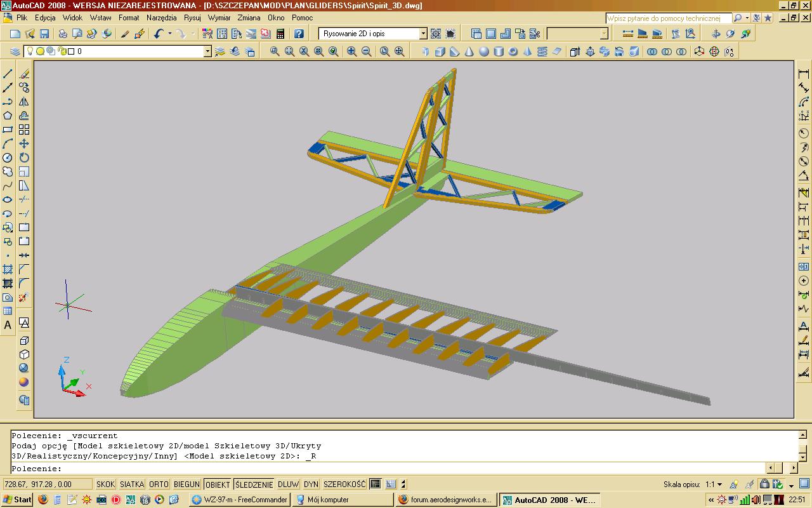Click the Undo arrow icon
The width and height of the screenshot is (812, 508).
(x=158, y=34)
